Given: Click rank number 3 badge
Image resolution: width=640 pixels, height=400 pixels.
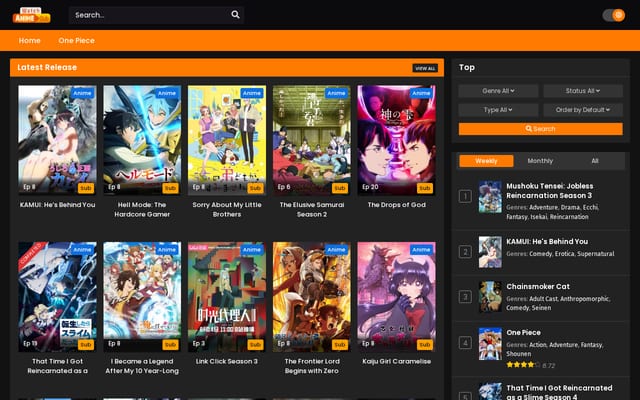Looking at the screenshot, I should pos(465,297).
